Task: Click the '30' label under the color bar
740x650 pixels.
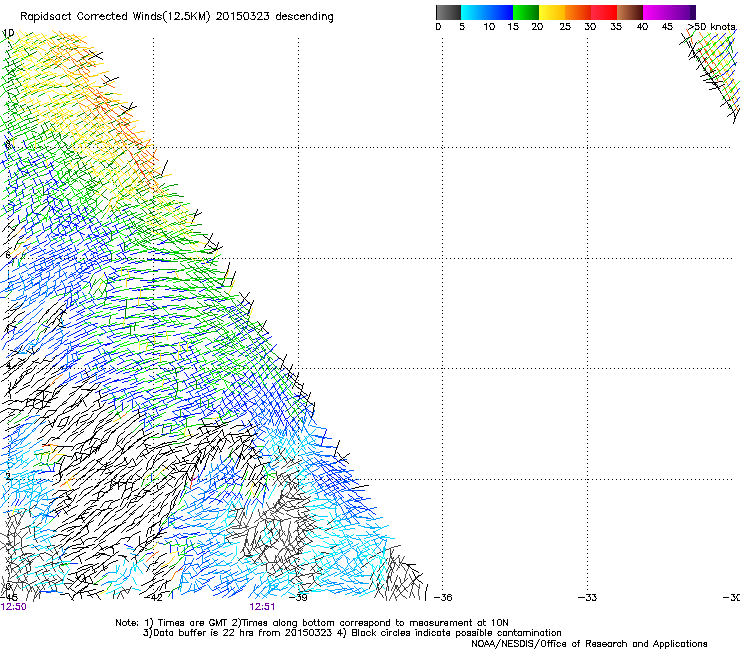Action: 590,26
